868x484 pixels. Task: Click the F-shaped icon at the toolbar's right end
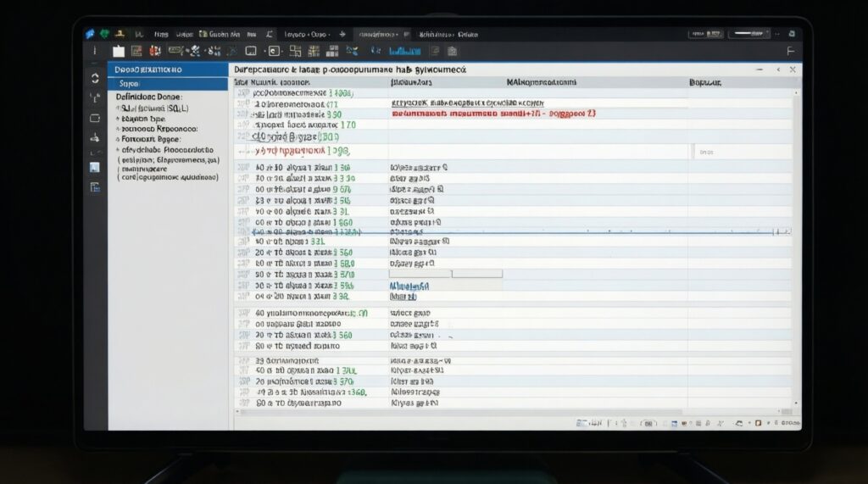point(791,51)
